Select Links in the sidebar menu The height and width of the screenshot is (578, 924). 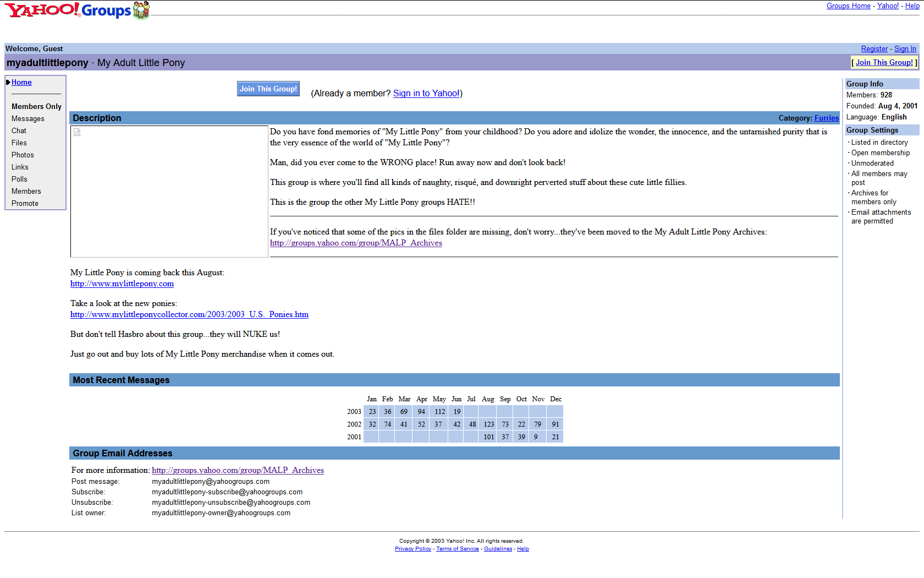tap(20, 167)
